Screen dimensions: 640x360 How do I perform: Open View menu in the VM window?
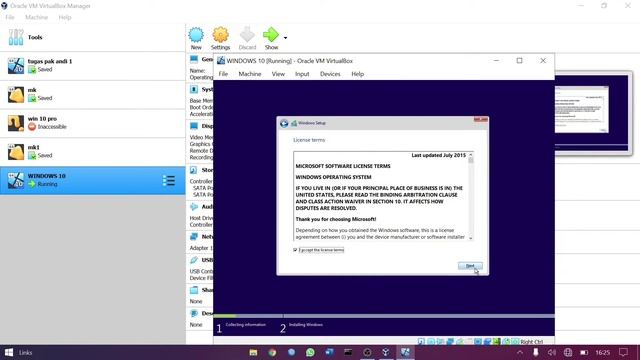click(278, 74)
